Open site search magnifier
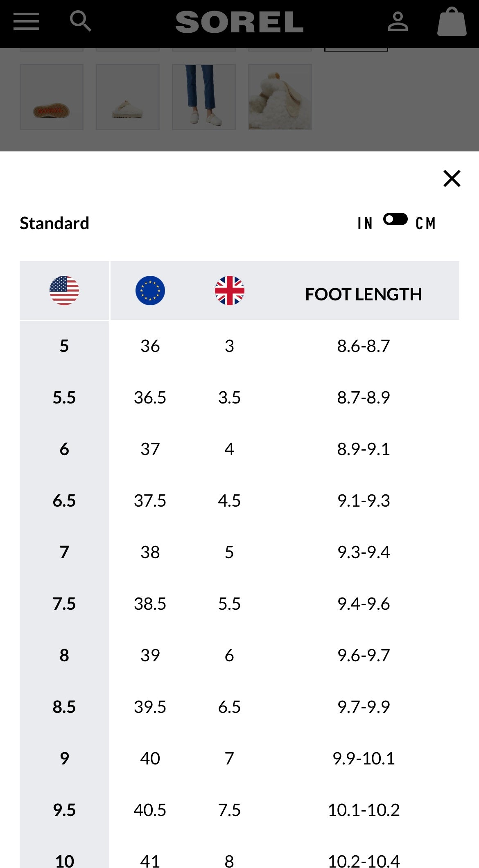479x868 pixels. click(x=80, y=21)
